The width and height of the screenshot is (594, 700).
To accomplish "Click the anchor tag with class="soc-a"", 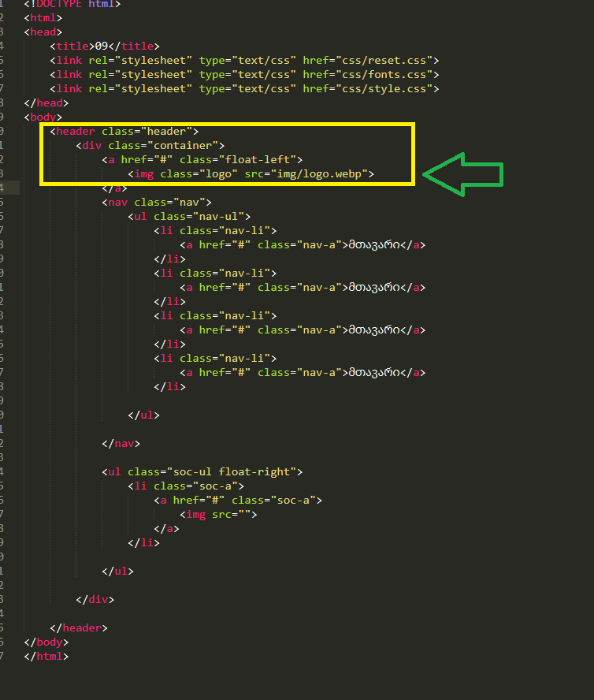I will [238, 501].
